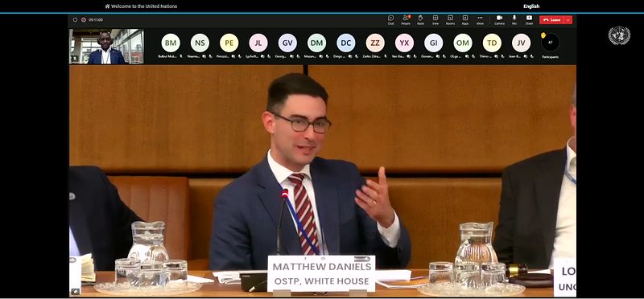Open the View layout options
The width and height of the screenshot is (644, 299).
pyautogui.click(x=436, y=19)
